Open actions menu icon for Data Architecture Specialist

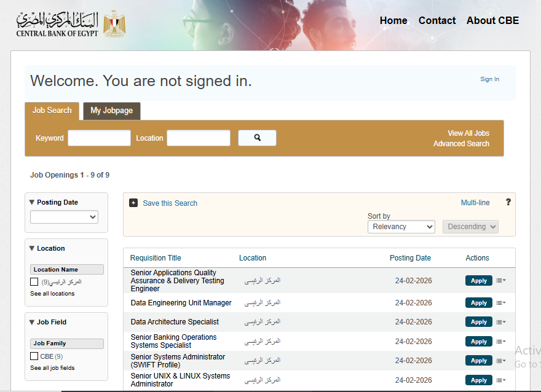(500, 322)
